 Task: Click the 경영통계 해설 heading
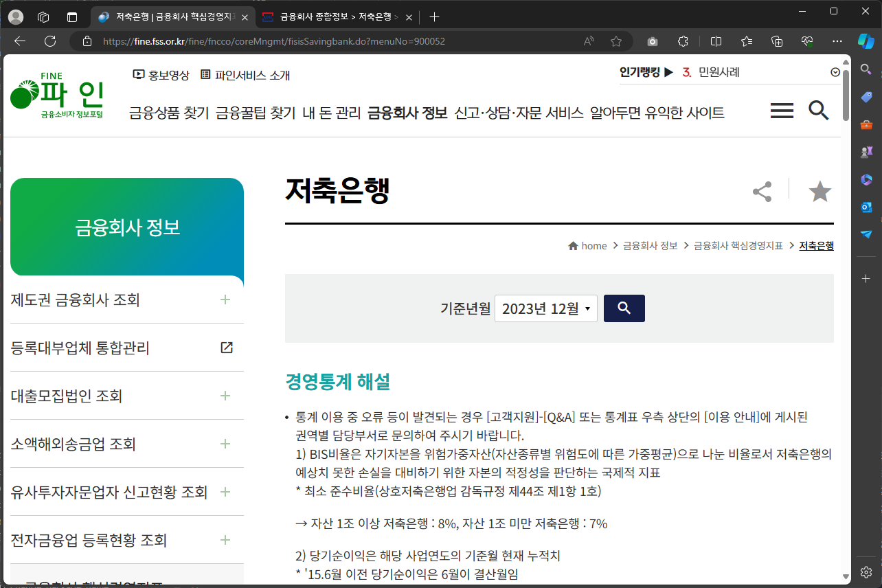[x=337, y=381]
